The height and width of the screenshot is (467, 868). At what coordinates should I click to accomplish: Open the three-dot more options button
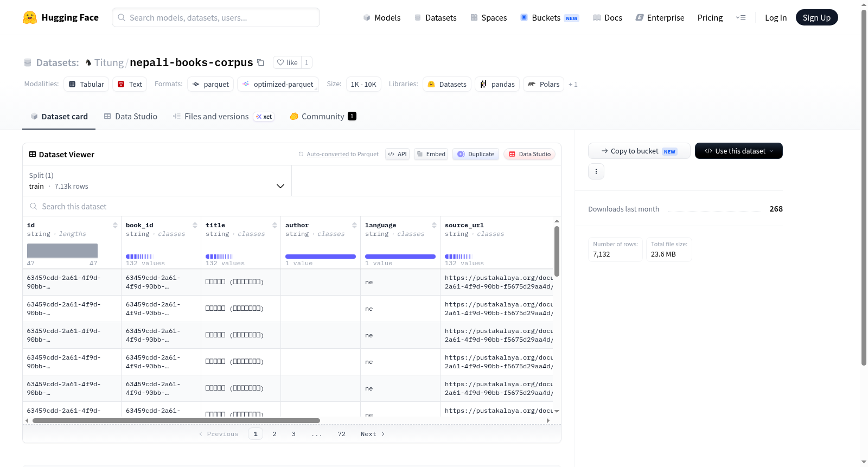click(596, 171)
